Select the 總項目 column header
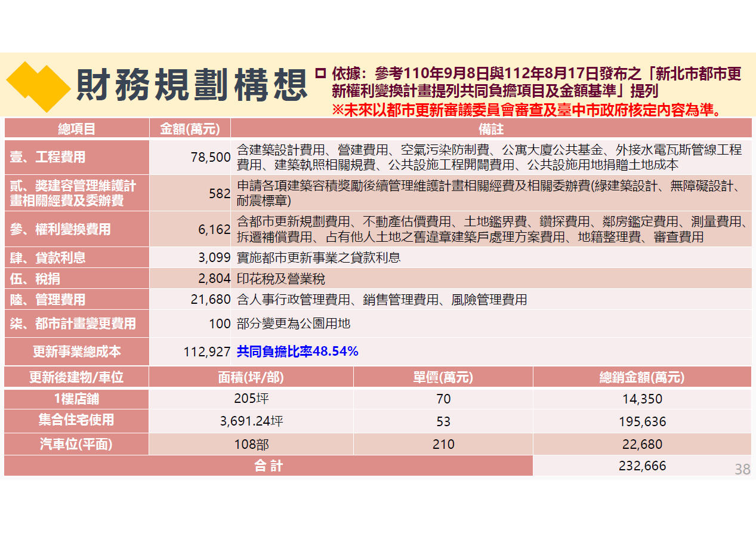756x533 pixels. tap(76, 128)
